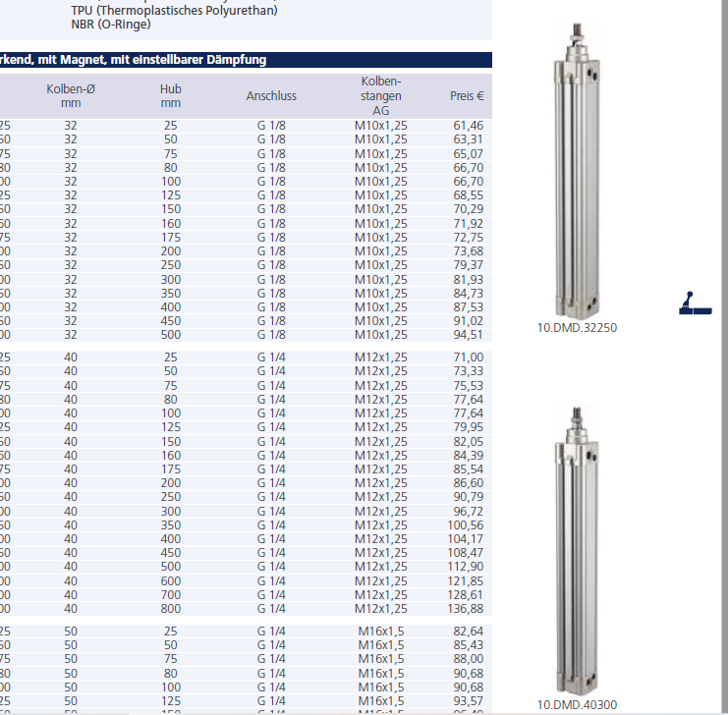Click Kolben-Ø 50 in the 88,00 row
This screenshot has width=728, height=715.
(71, 659)
